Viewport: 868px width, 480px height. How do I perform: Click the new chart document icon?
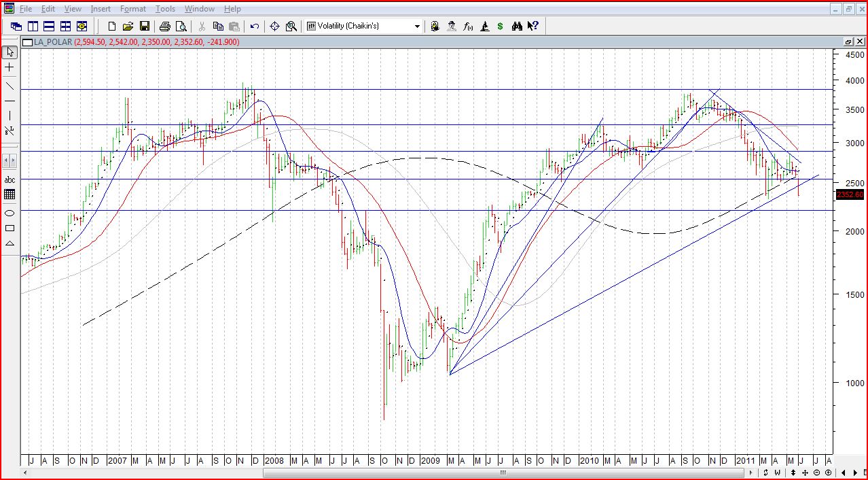coord(112,27)
